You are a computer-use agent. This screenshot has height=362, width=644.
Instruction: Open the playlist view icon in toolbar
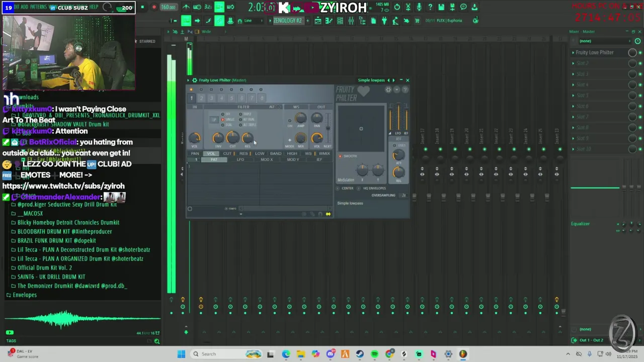pos(318,21)
